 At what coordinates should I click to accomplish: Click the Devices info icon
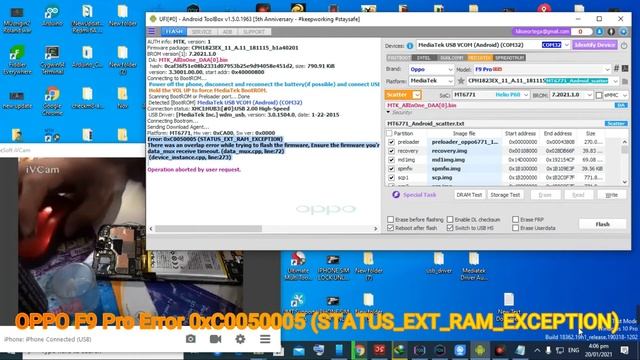click(410, 45)
